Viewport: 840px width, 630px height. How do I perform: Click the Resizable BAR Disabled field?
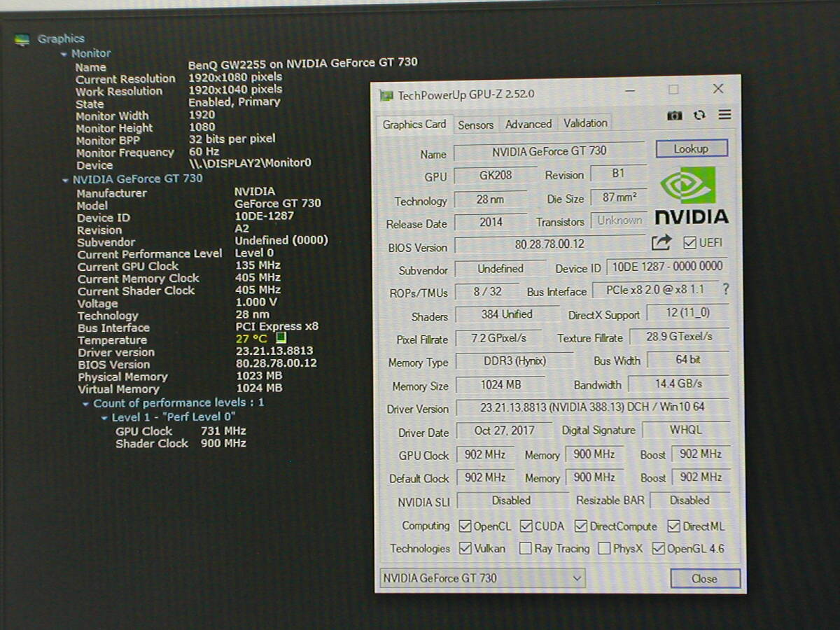click(x=689, y=500)
